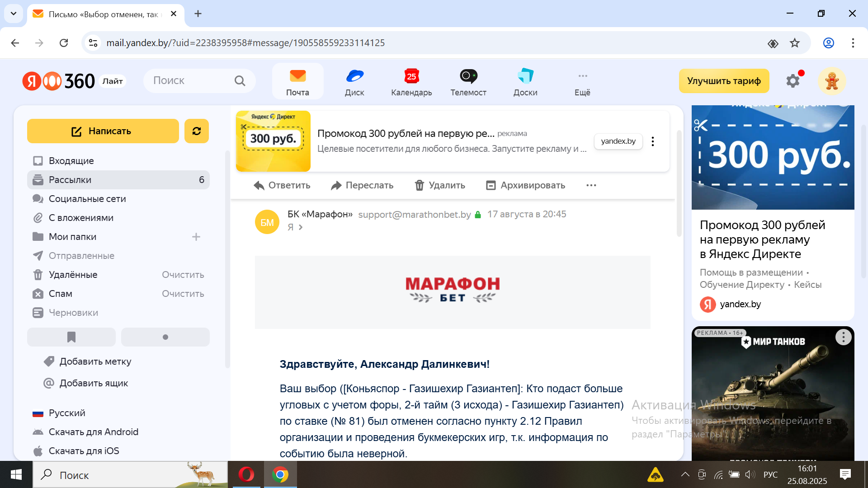This screenshot has height=488, width=868.
Task: Open the Календарь service
Action: pyautogui.click(x=411, y=81)
